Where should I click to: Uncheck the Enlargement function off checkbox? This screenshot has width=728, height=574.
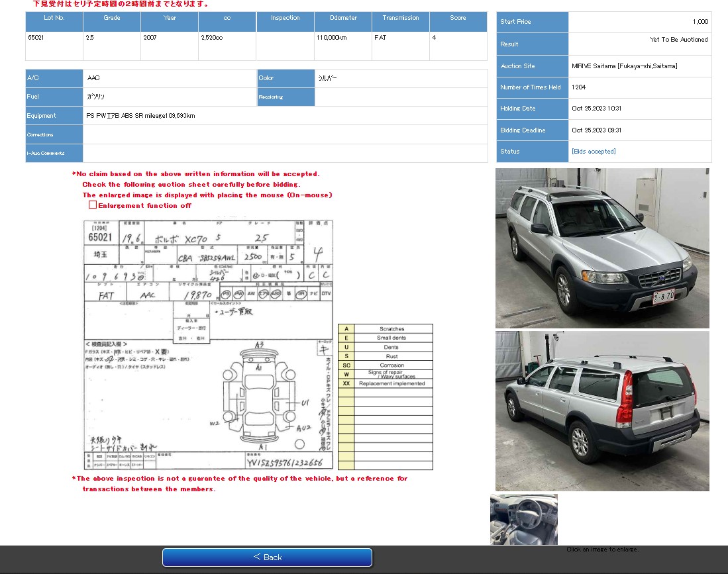coord(93,205)
